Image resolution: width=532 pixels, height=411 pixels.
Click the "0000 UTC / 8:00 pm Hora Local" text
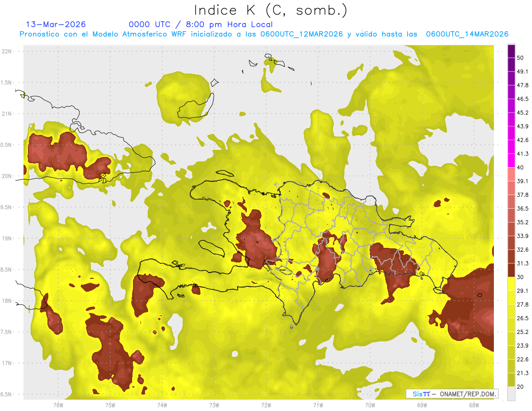[x=201, y=24]
